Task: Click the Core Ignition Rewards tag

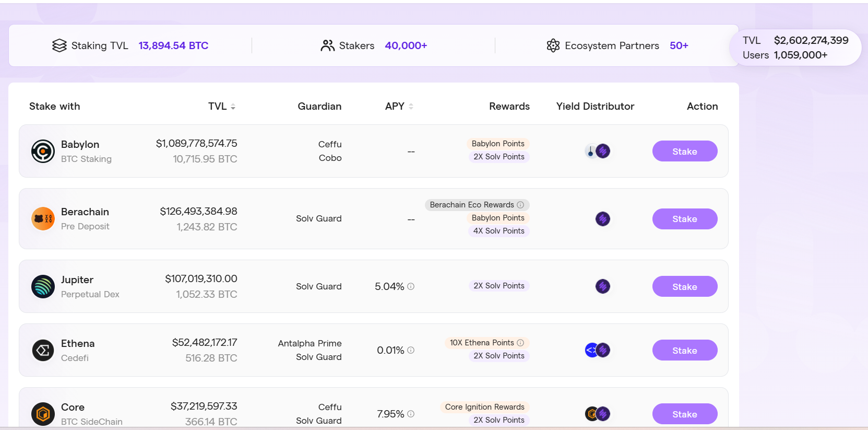Action: click(484, 407)
